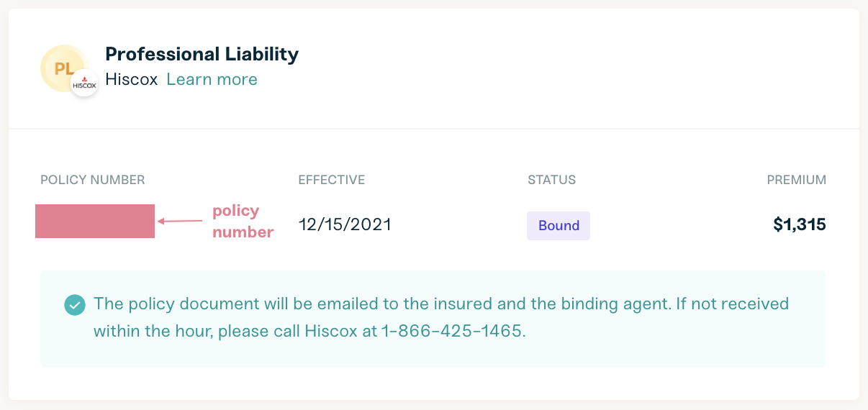
Task: Select the Professional Liability title
Action: click(202, 54)
